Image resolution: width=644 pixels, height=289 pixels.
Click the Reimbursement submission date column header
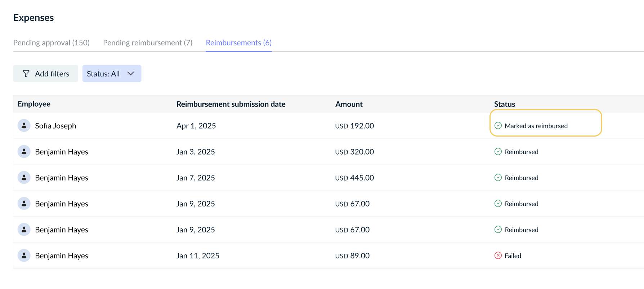tap(231, 104)
